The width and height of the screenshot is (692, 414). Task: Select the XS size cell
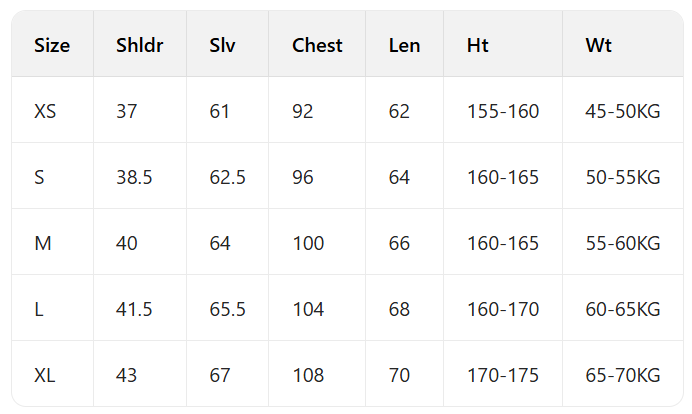tap(45, 111)
